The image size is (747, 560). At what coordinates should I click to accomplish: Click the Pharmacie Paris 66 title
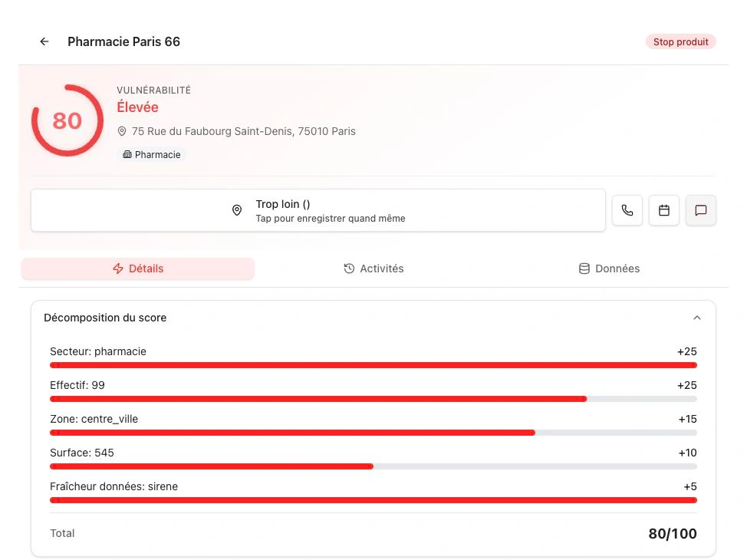[x=124, y=41]
